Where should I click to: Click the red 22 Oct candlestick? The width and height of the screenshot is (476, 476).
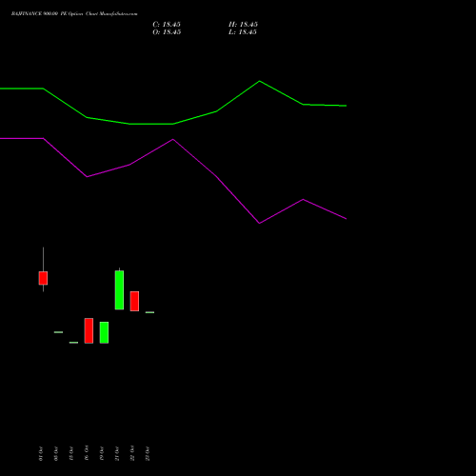tap(134, 301)
